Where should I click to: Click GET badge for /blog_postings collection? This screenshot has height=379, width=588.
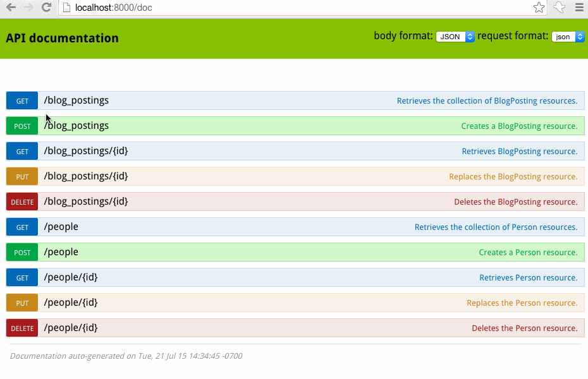(x=22, y=100)
